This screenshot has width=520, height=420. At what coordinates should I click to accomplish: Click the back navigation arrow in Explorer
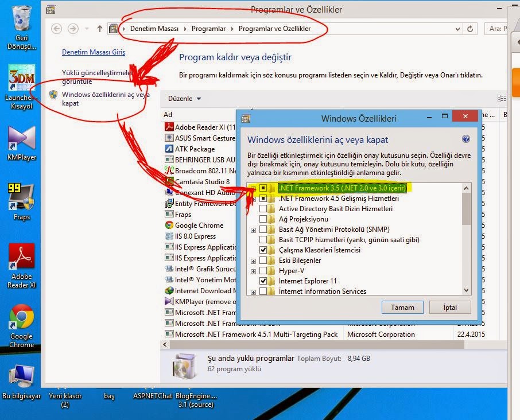click(56, 29)
